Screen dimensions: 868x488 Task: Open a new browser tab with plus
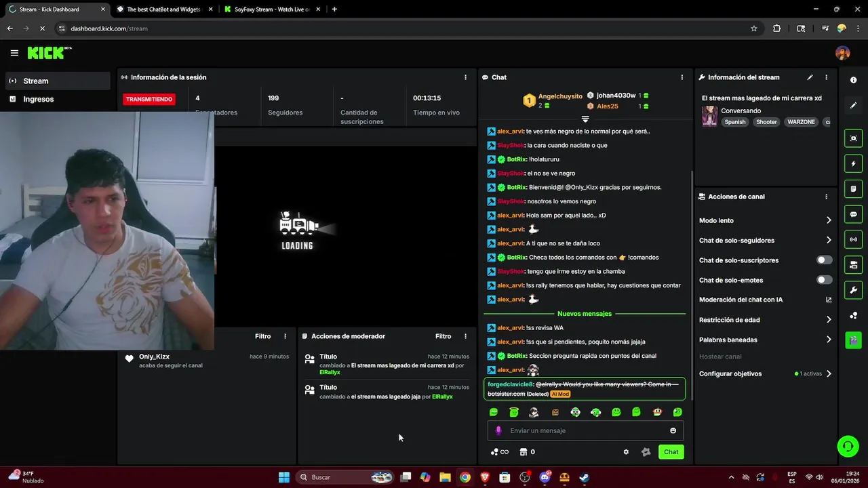(334, 9)
